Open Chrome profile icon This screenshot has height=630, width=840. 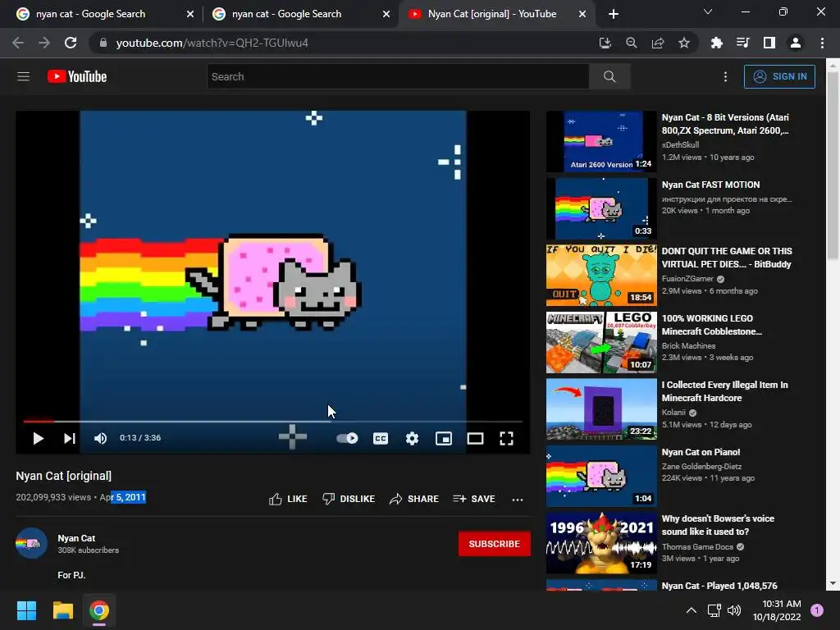coord(796,43)
